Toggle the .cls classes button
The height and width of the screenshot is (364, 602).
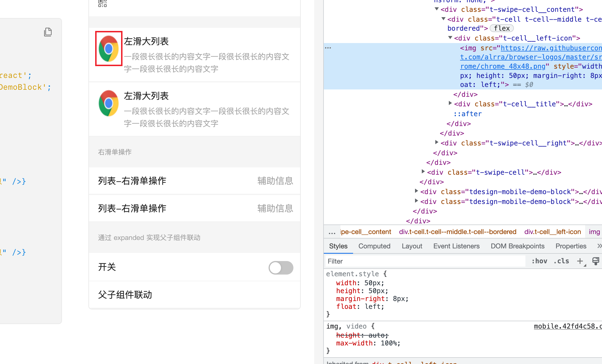click(561, 261)
